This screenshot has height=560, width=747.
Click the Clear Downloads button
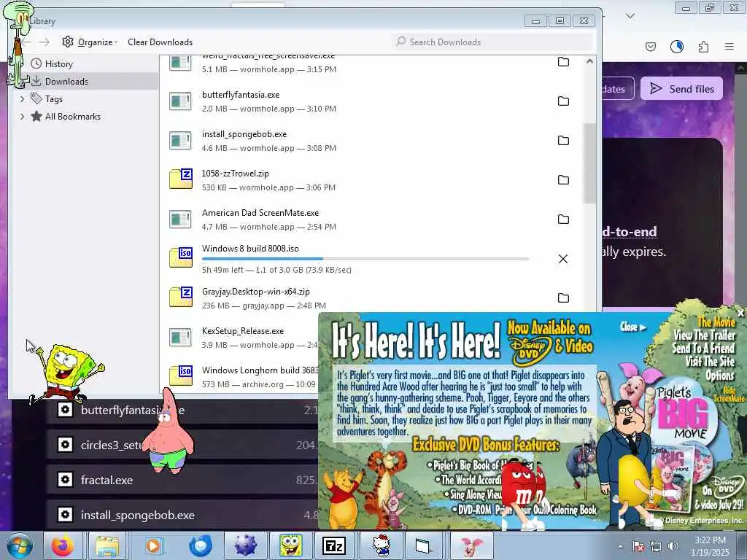tap(160, 42)
